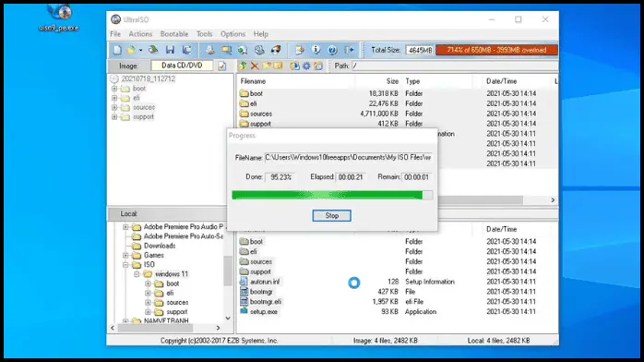Screen dimensions: 644x362
Task: Open the Help menu
Action: tap(260, 34)
